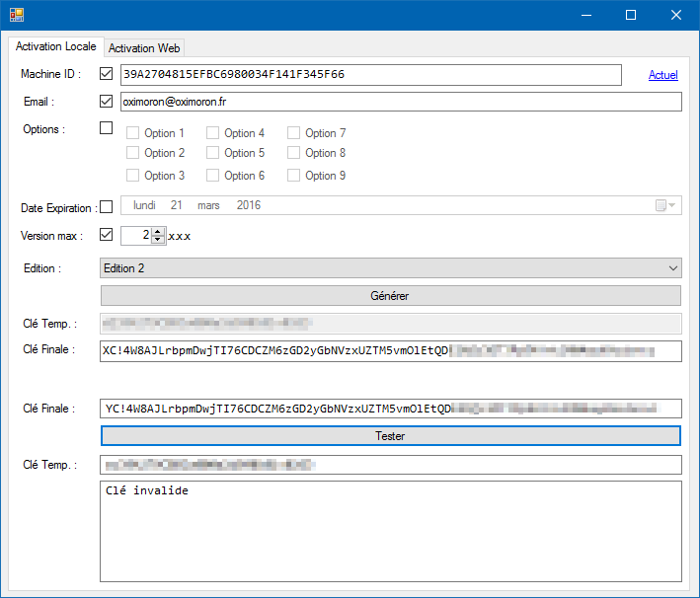Tick the Option 5 checkbox

(212, 153)
